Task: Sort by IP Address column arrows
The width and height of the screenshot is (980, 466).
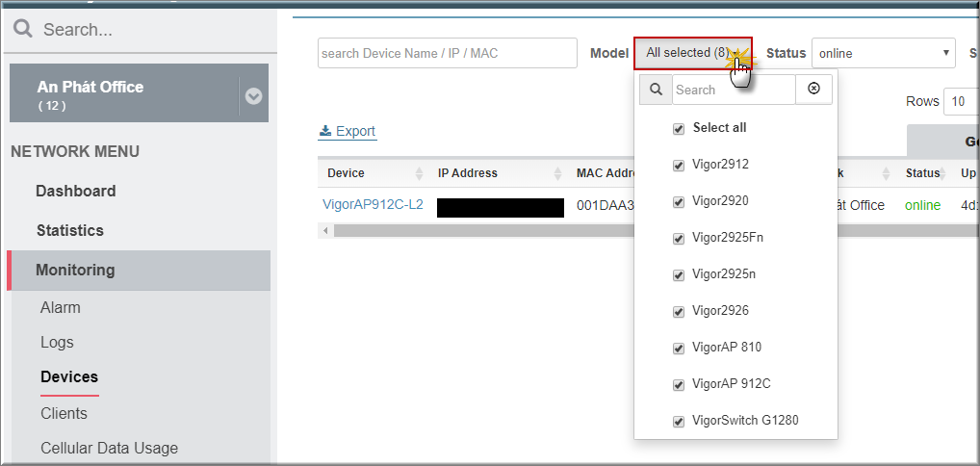Action: coord(557,173)
